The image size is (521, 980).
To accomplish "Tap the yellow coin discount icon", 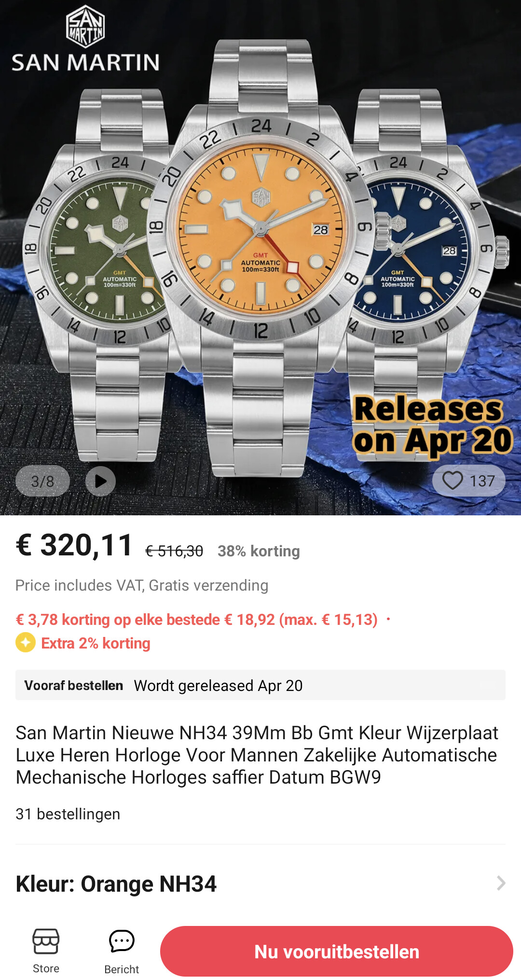I will tap(26, 643).
